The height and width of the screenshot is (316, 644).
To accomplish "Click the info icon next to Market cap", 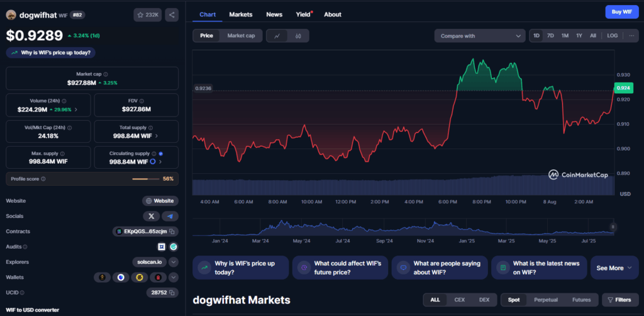I will (x=106, y=74).
